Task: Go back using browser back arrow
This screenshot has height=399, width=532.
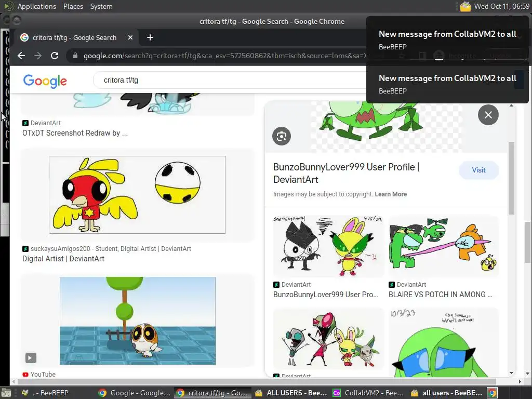Action: 21,56
